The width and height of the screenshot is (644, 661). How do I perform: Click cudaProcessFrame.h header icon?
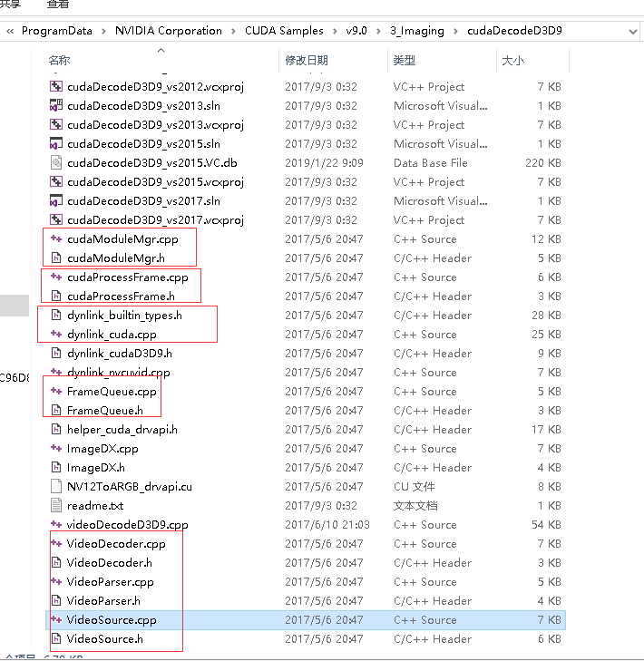coord(56,296)
